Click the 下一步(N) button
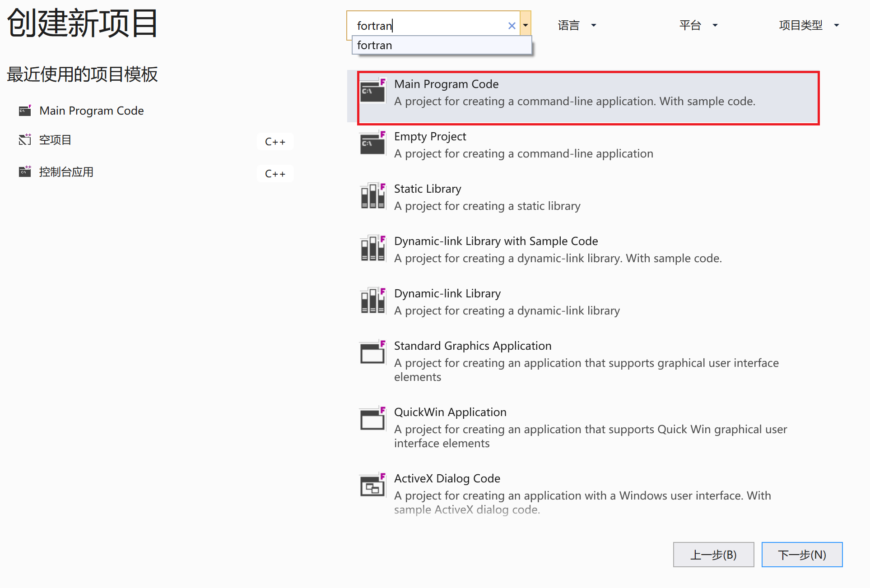Image resolution: width=870 pixels, height=588 pixels. point(802,555)
